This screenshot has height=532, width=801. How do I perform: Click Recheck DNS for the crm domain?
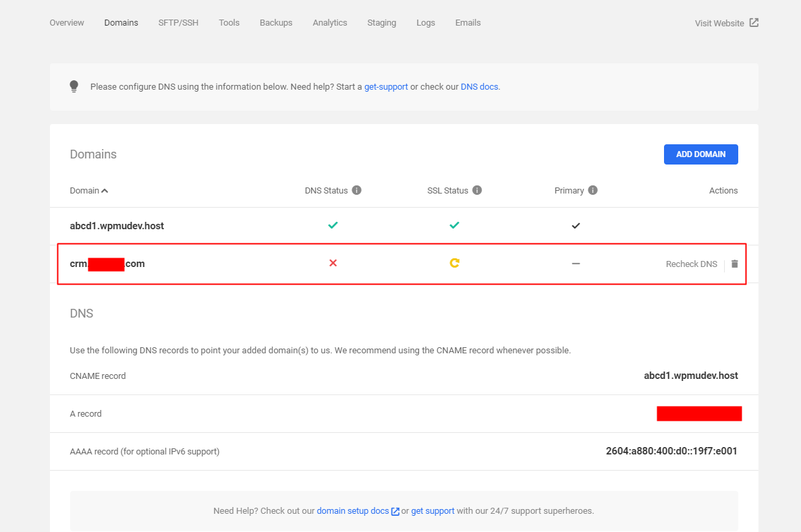(691, 264)
